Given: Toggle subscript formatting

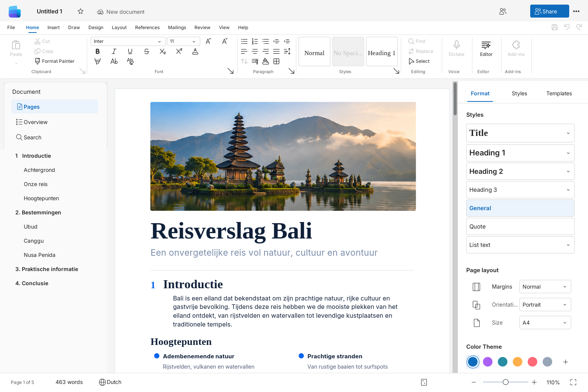Looking at the screenshot, I should pyautogui.click(x=163, y=51).
